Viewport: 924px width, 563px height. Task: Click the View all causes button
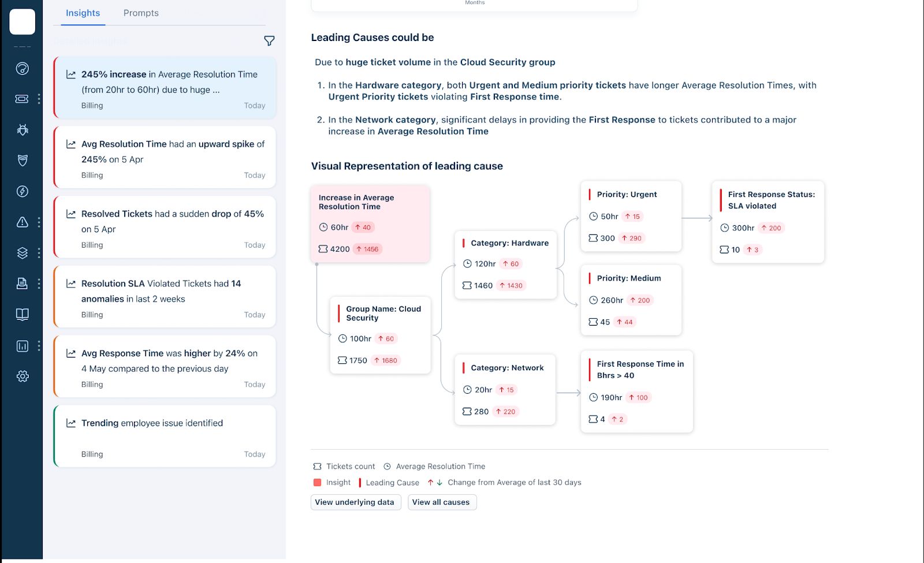[441, 502]
